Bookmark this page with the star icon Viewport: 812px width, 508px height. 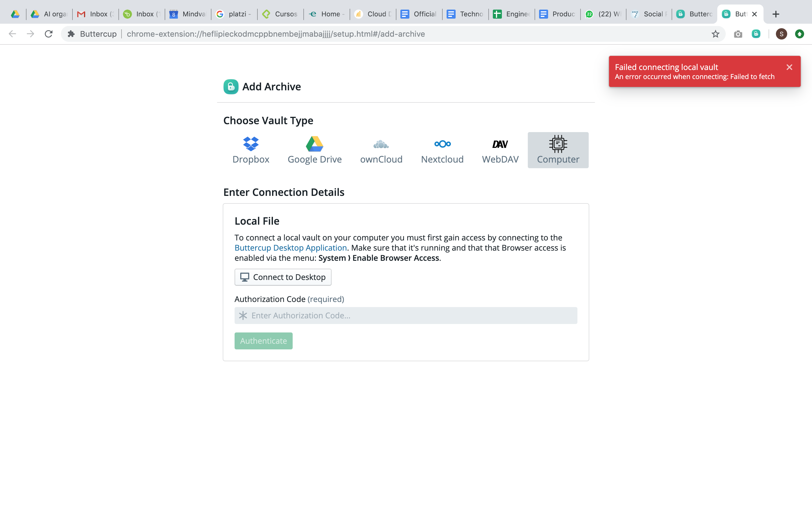pos(715,34)
